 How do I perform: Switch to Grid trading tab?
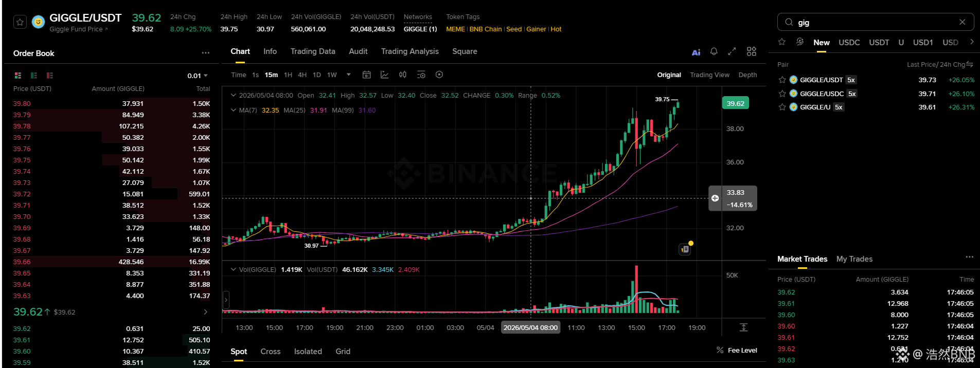[343, 352]
